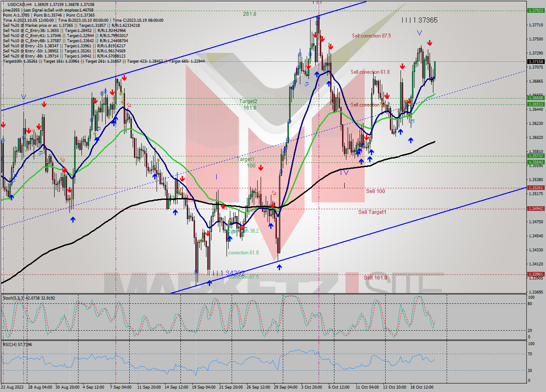
Task: Select the green '261.8' Fibonacci label
Action: (x=250, y=14)
